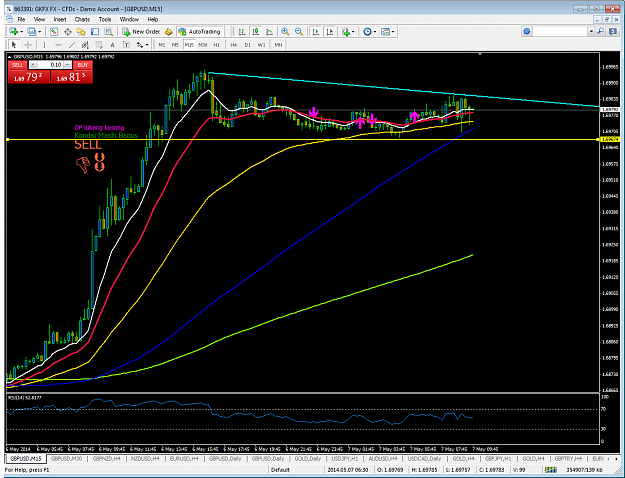
Task: Select the Arrows drawing tool
Action: pyautogui.click(x=140, y=45)
